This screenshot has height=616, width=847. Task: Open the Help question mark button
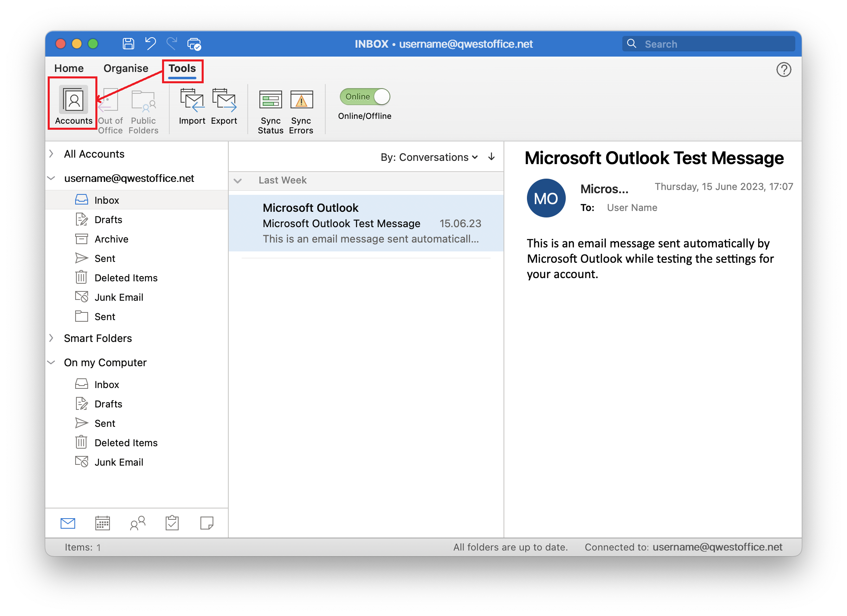(784, 70)
